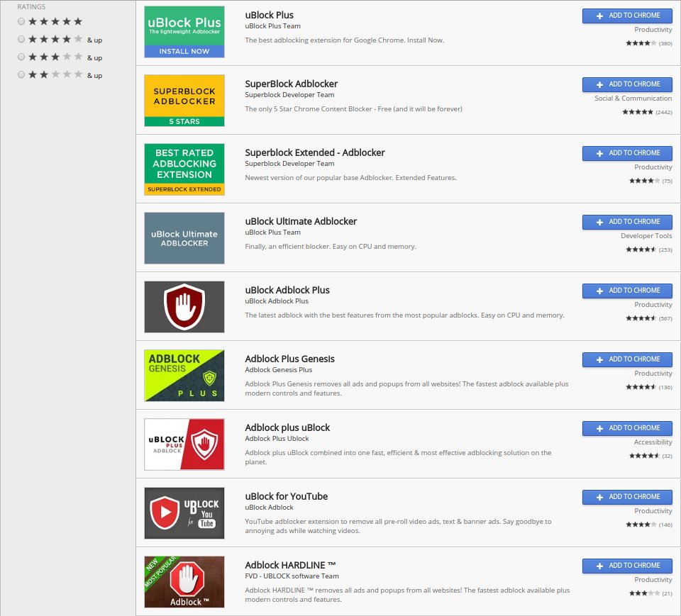Click the 'FVD - UBLOCK software Team' author text

point(292,576)
